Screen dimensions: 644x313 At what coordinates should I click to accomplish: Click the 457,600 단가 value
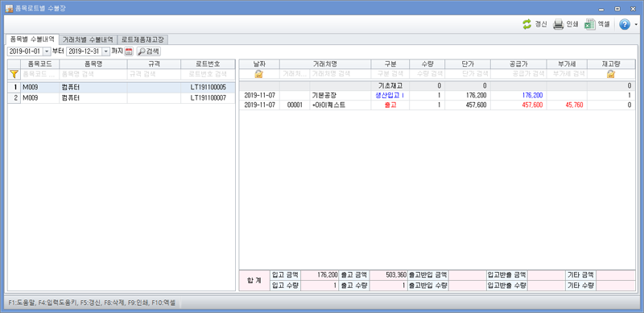point(477,105)
